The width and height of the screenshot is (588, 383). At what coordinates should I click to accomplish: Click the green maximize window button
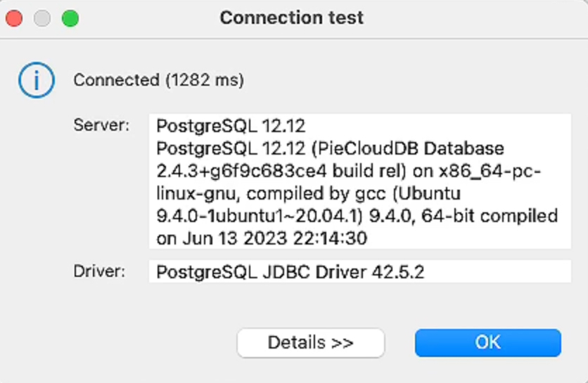[70, 18]
